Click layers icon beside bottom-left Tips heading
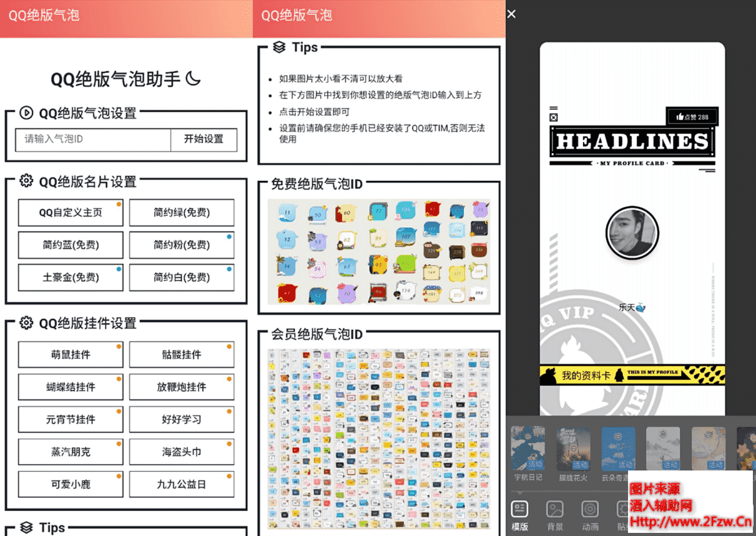Image resolution: width=756 pixels, height=536 pixels. pyautogui.click(x=26, y=527)
